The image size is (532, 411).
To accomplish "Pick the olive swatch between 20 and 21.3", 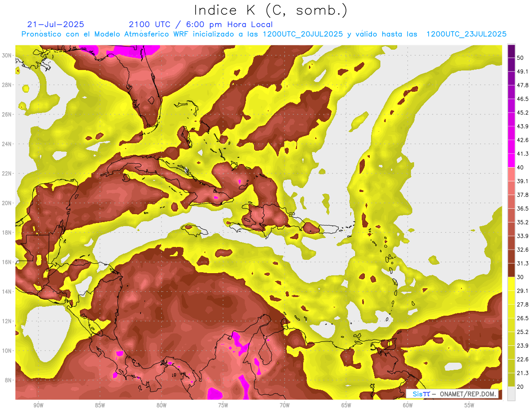I will [511, 380].
